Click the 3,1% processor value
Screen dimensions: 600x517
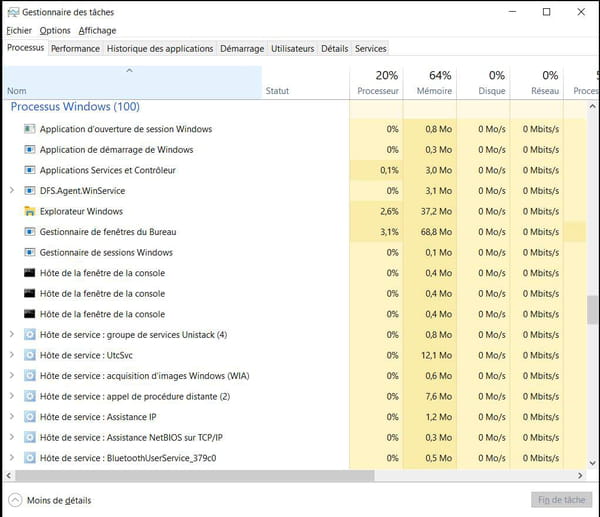coord(389,232)
